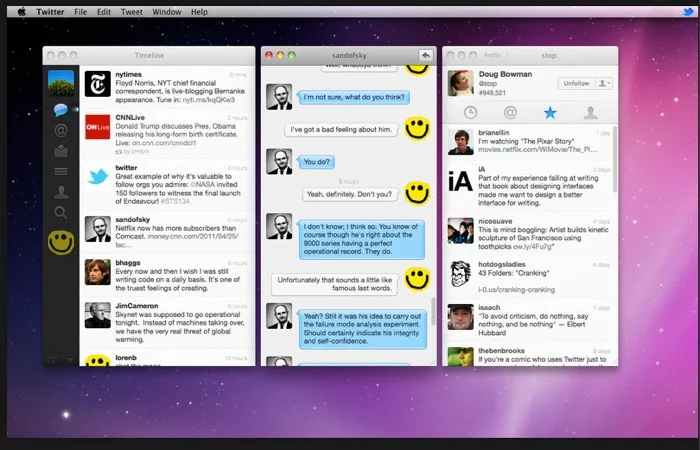Open the money.cnn.com link in sandofsky tweet

click(x=193, y=236)
